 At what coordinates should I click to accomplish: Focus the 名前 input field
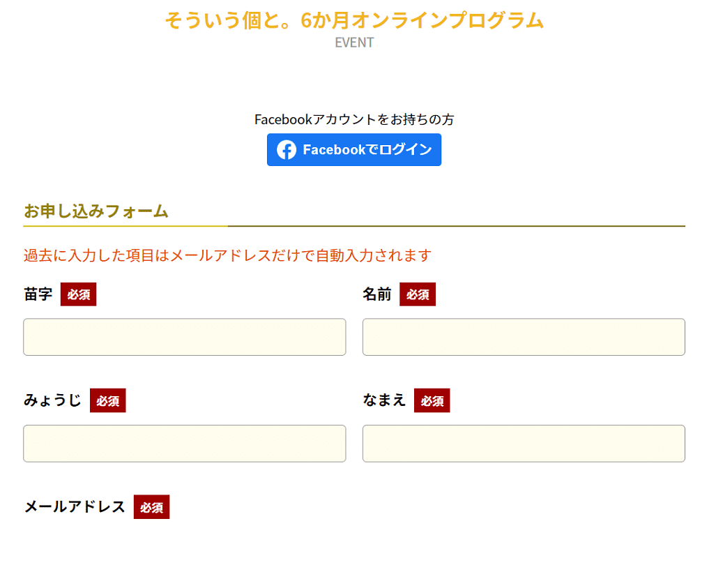pyautogui.click(x=524, y=337)
